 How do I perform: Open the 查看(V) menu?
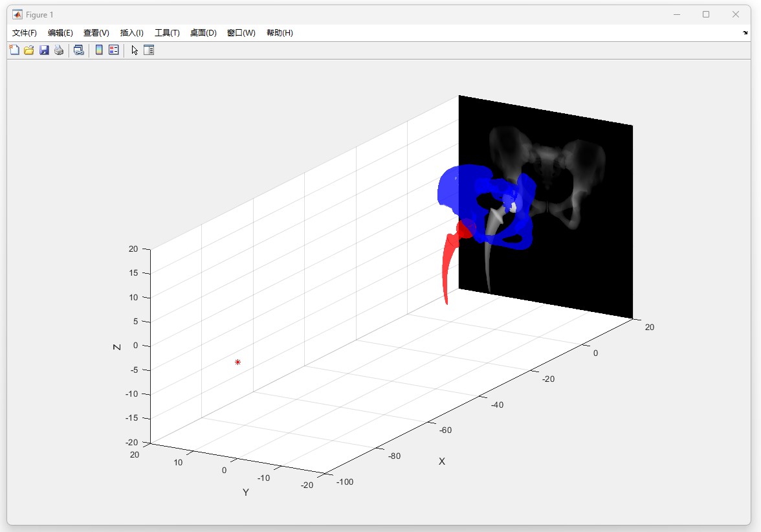tap(96, 33)
